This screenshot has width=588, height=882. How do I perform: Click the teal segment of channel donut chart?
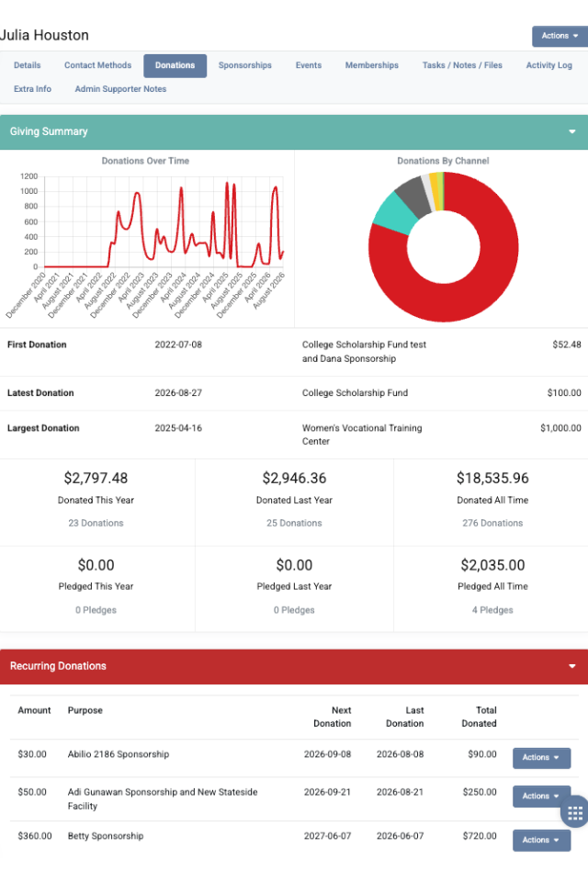coord(394,214)
